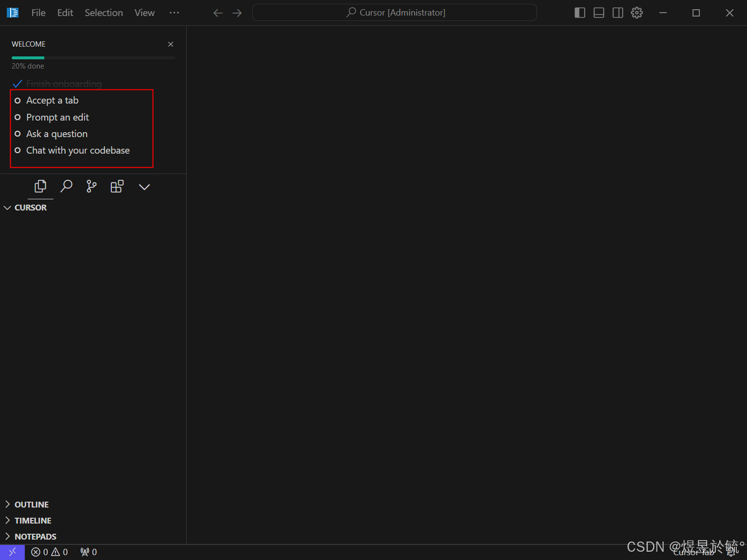Expand the OUTLINE section

tap(32, 505)
